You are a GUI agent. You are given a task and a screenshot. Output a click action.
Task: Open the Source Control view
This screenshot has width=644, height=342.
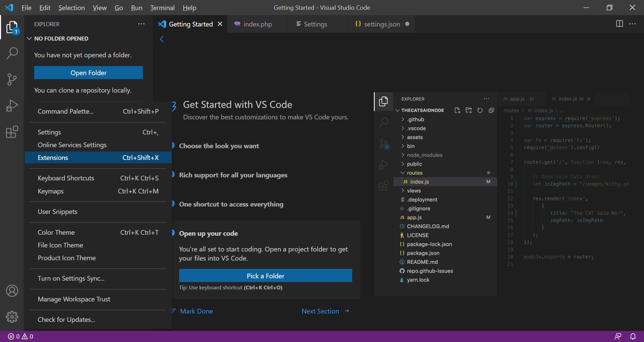12,79
